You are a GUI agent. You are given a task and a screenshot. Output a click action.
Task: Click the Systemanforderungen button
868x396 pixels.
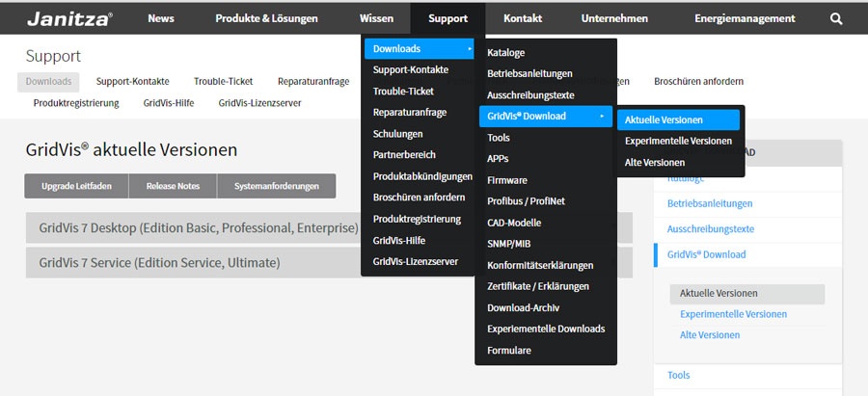tap(276, 186)
